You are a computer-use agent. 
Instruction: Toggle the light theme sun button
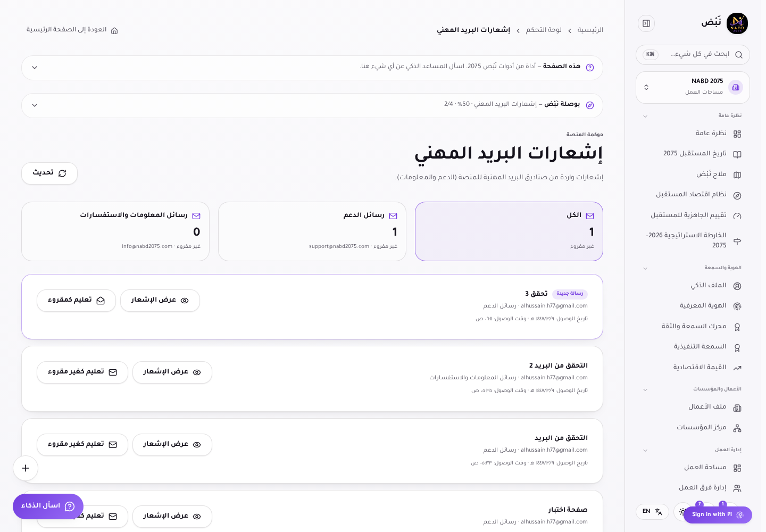click(681, 512)
